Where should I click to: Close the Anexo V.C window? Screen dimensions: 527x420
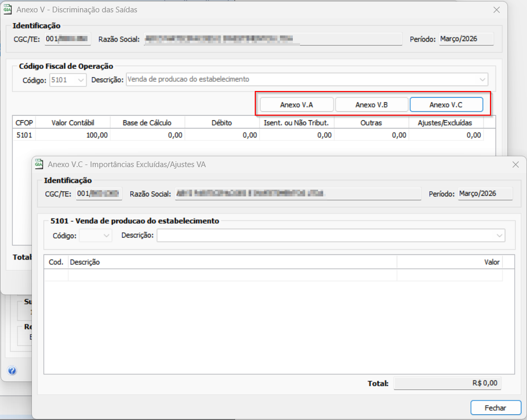tap(516, 165)
